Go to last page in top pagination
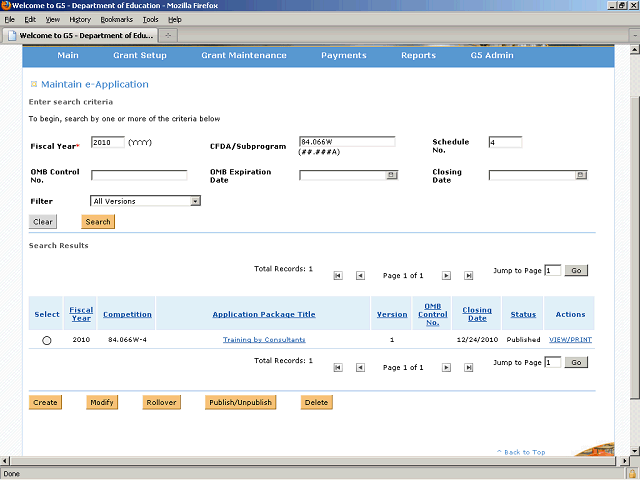 coord(468,275)
